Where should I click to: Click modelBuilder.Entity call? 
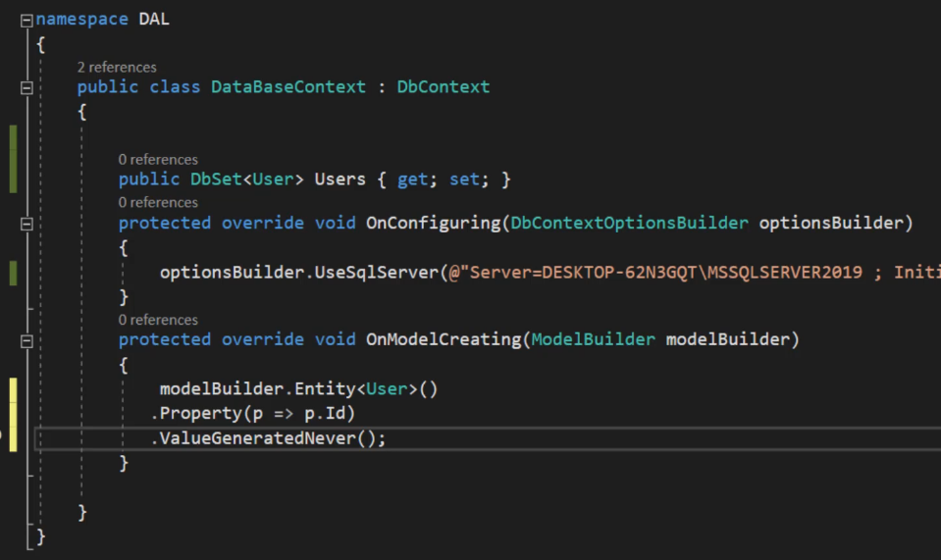(258, 389)
